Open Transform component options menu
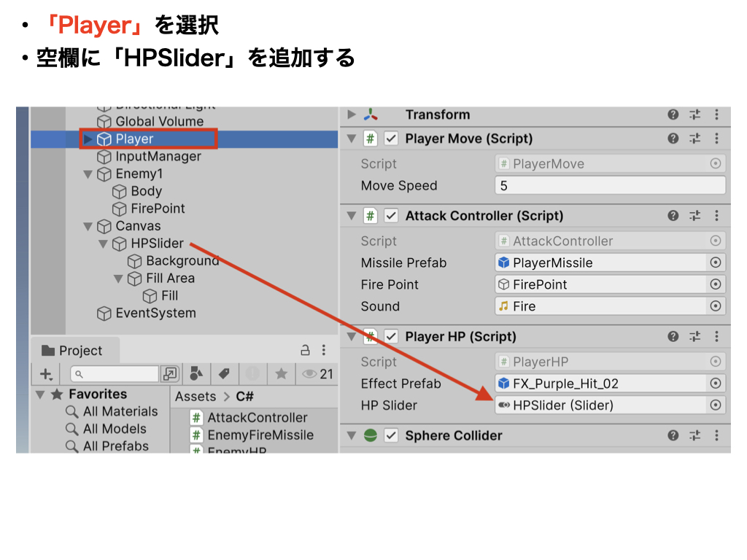Viewport: 747px width, 560px height. pyautogui.click(x=716, y=114)
